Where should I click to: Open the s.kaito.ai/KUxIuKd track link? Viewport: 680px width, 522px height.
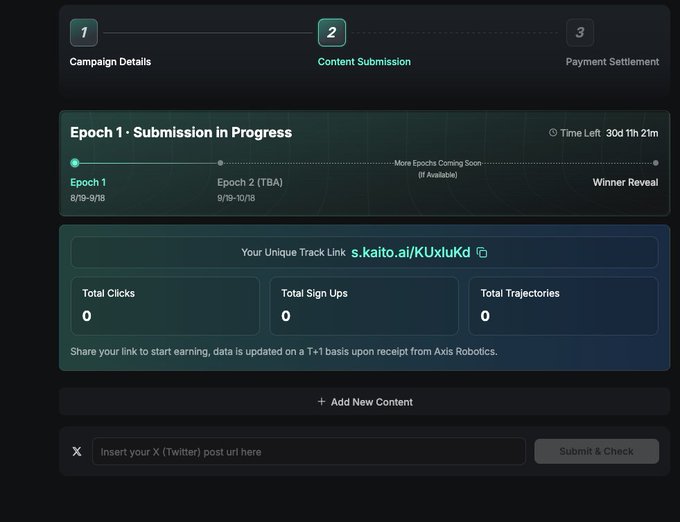point(411,252)
